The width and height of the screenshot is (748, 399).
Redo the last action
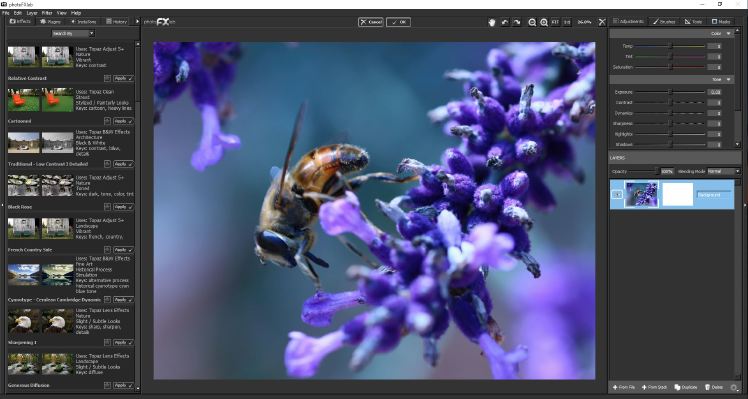517,22
